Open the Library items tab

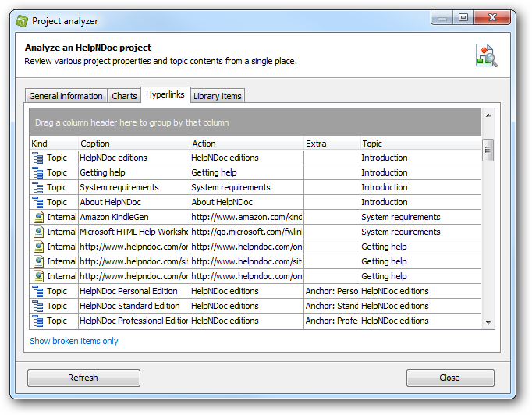[218, 96]
